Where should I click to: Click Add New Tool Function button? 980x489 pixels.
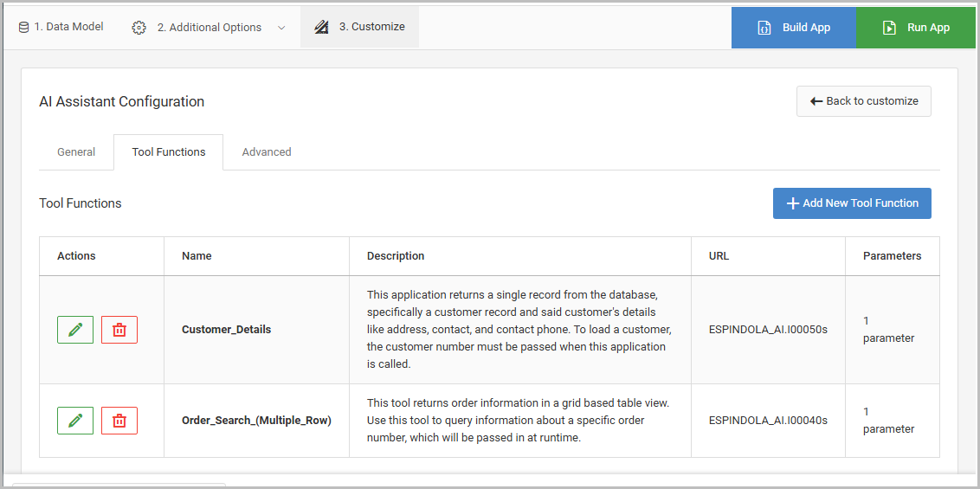tap(852, 203)
